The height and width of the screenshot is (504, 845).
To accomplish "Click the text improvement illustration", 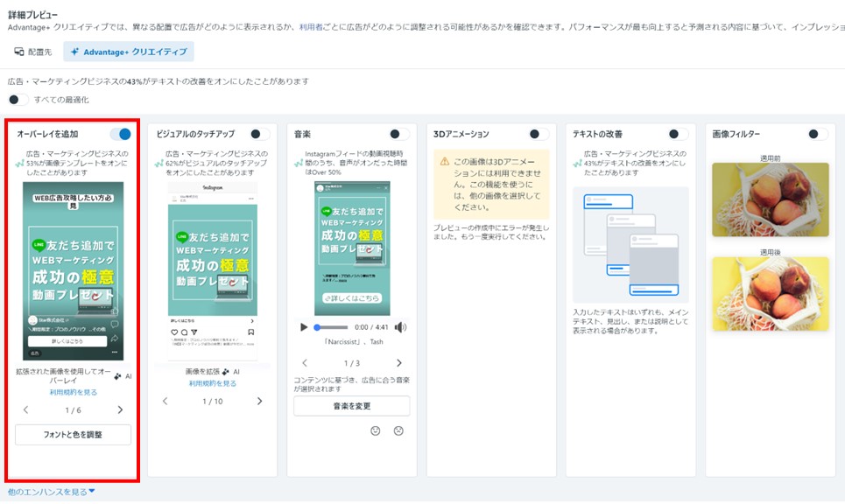I will [630, 244].
